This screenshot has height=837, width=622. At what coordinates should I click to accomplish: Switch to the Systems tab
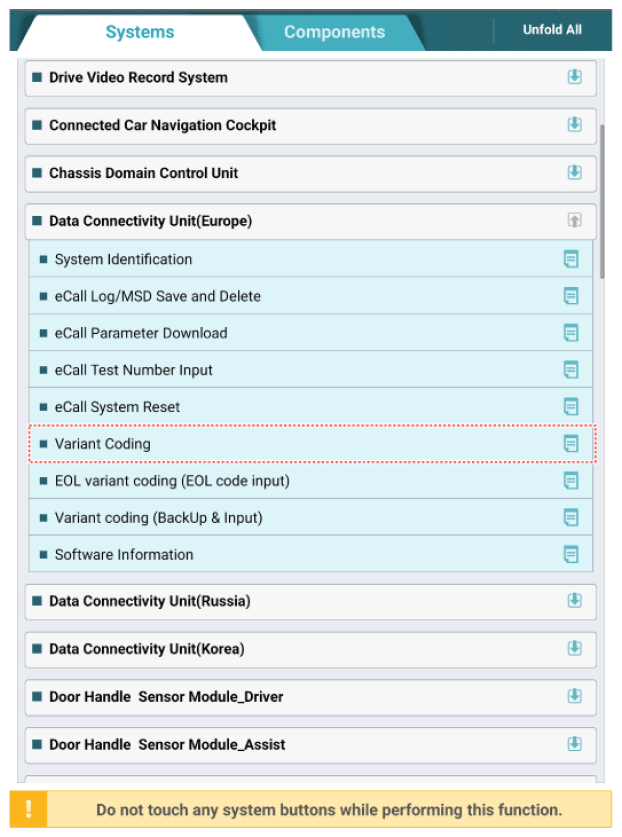pos(140,32)
